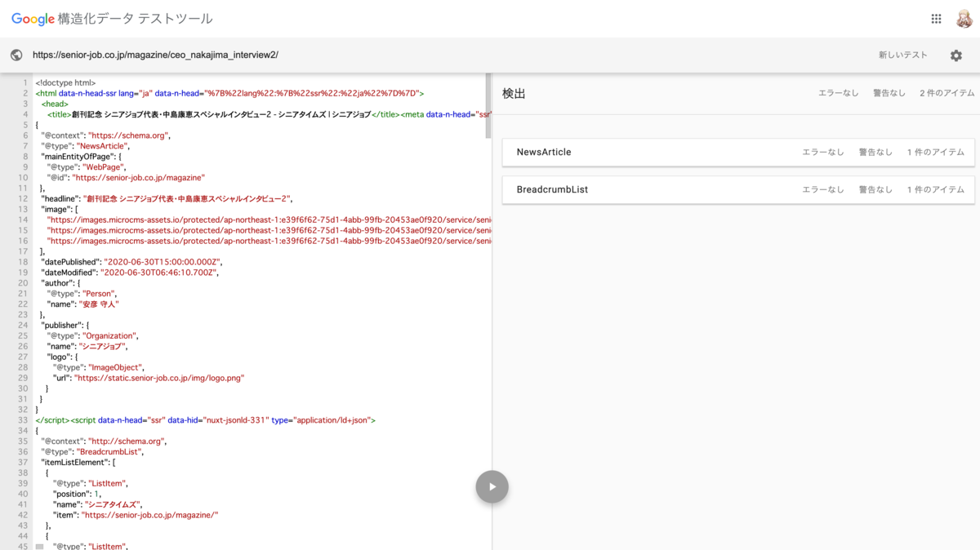Open the Google apps grid
Image resolution: width=980 pixels, height=550 pixels.
(x=936, y=19)
